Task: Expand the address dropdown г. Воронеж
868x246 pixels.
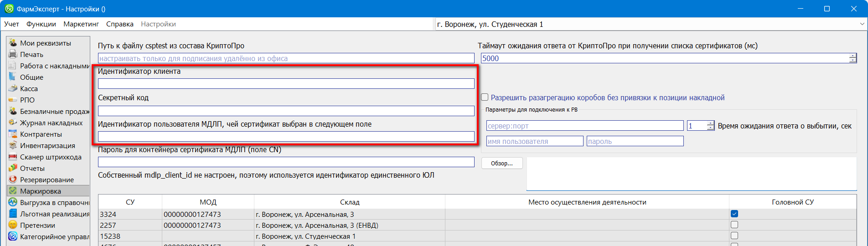Action: tap(862, 24)
